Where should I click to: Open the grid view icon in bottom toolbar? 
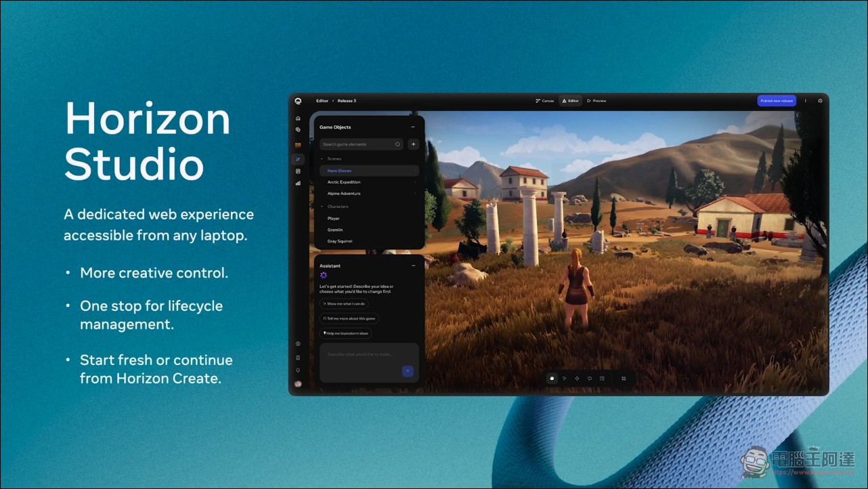(624, 379)
